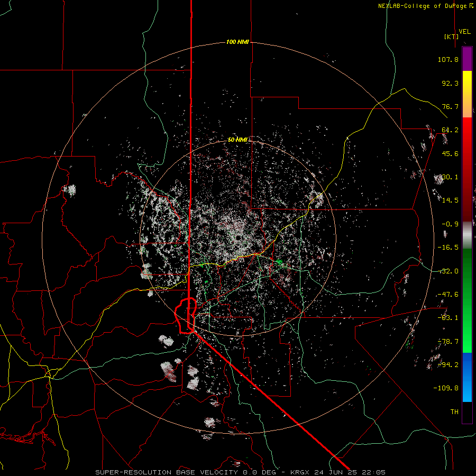476x476 pixels.
Task: Click the -63.1 velocity scale label
Action: tap(448, 318)
